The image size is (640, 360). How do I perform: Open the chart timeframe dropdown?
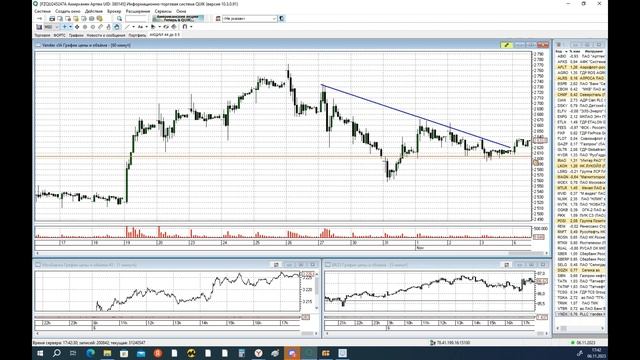click(51, 27)
